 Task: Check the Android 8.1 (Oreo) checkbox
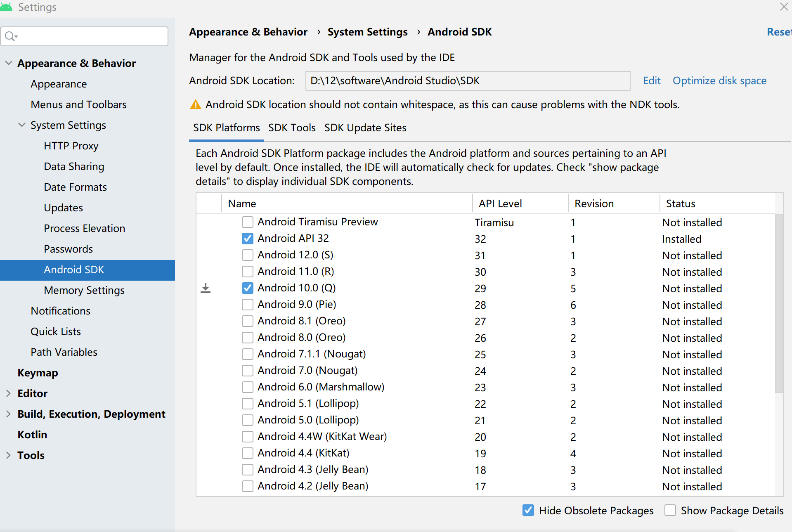pyautogui.click(x=248, y=321)
